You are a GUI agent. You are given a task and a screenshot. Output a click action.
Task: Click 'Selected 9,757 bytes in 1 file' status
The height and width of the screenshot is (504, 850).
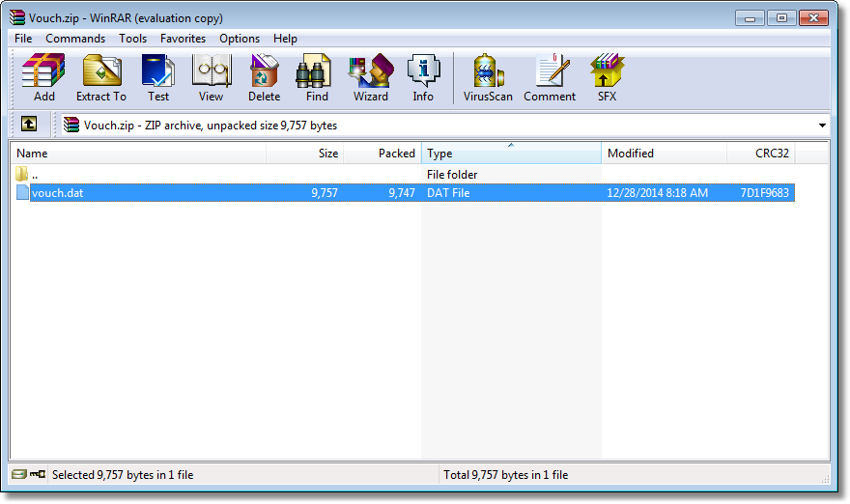tap(123, 475)
